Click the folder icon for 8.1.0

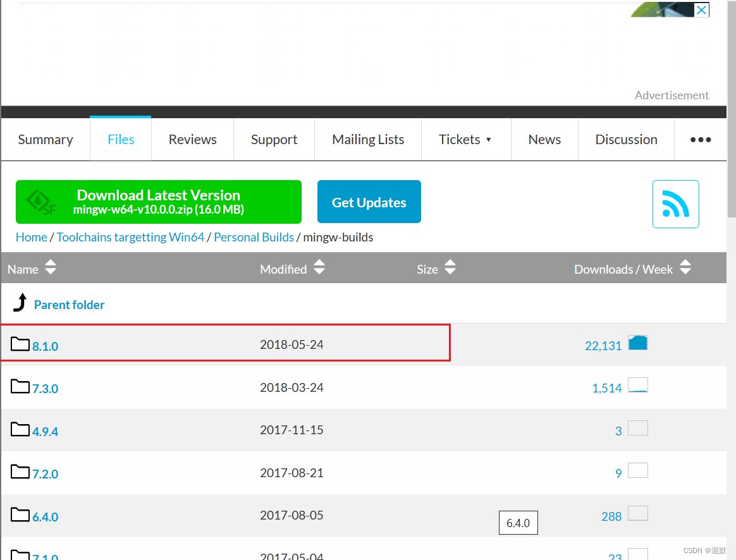[x=20, y=344]
